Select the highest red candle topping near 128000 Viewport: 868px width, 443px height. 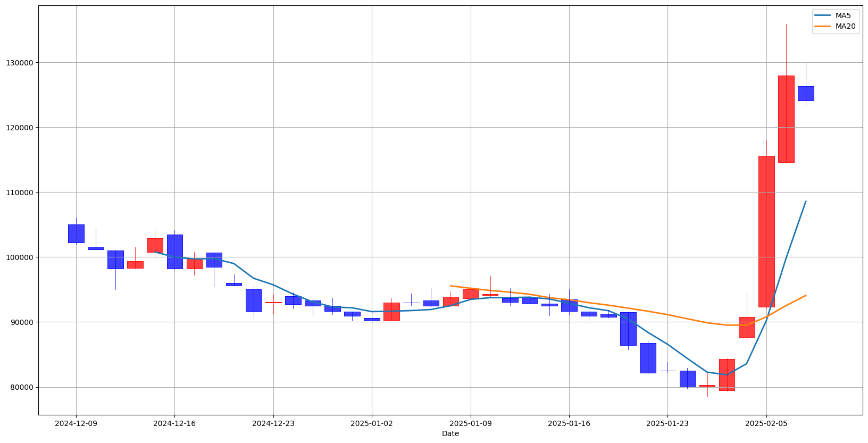click(786, 119)
